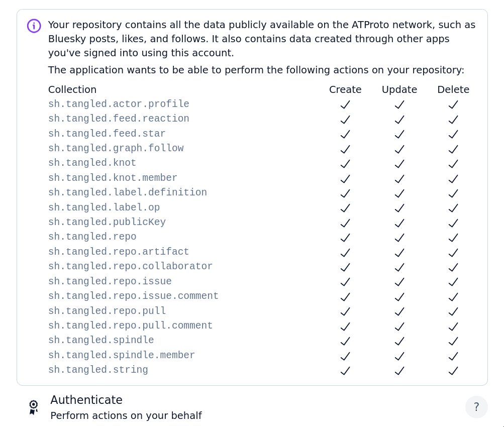
Task: Click Create checkmark for sh.tangled.actor.profile
Action: (345, 104)
